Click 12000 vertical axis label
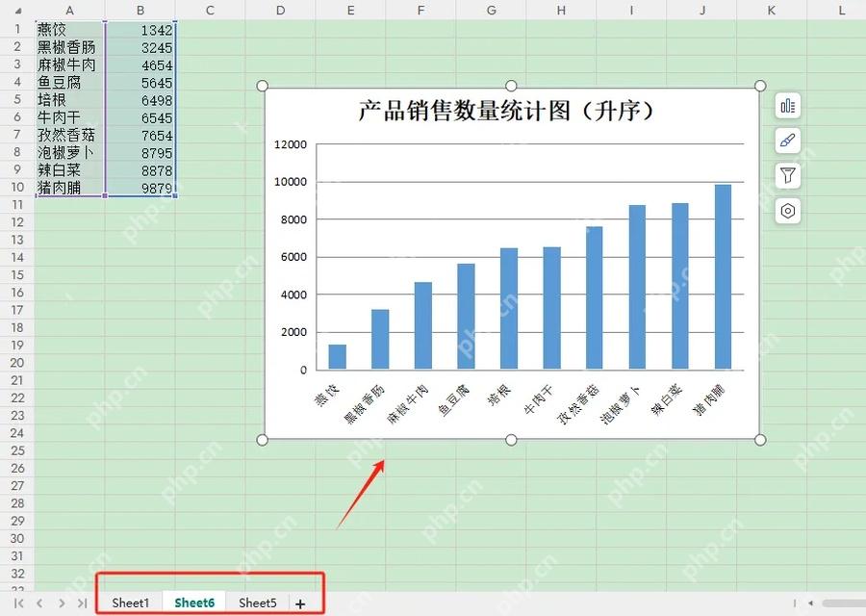The image size is (866, 616). pos(290,144)
